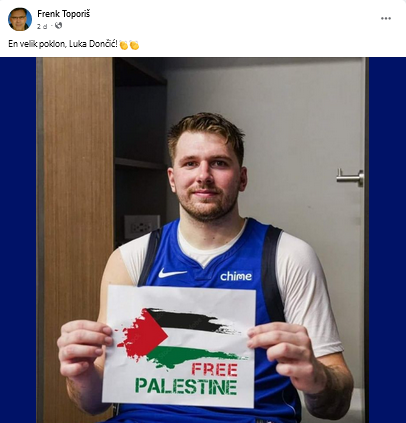Click the dark blue right border of the photo

coord(387,240)
